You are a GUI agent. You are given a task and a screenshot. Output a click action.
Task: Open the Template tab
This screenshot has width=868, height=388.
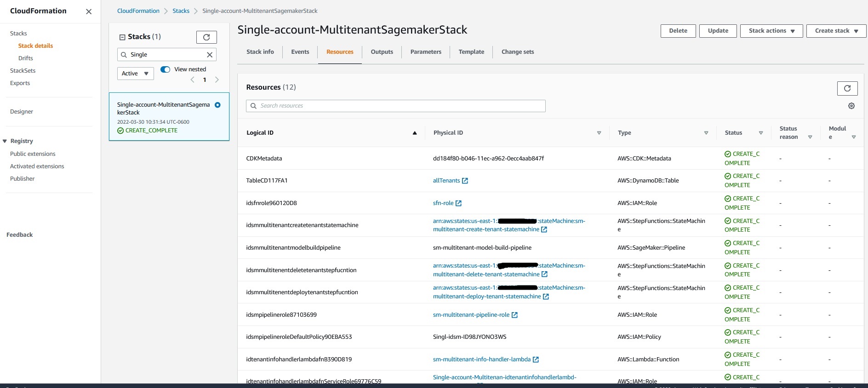(471, 52)
